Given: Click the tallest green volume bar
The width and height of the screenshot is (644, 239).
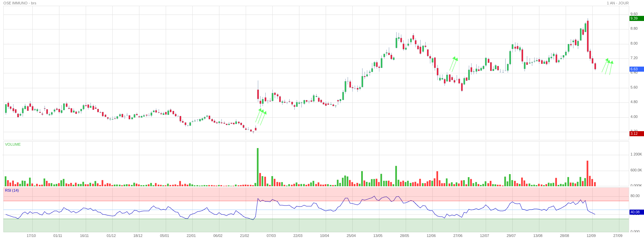Looking at the screenshot, I should tap(258, 167).
